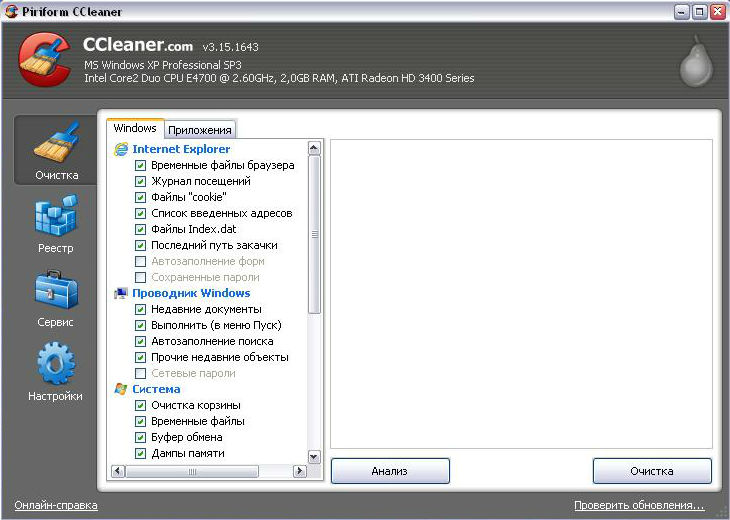
Task: Open the Очистка cleaner section icon
Action: [56, 142]
